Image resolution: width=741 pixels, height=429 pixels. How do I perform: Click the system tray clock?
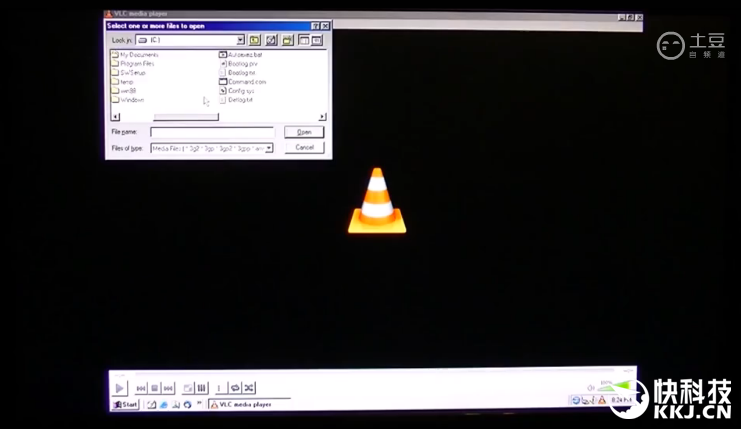621,400
